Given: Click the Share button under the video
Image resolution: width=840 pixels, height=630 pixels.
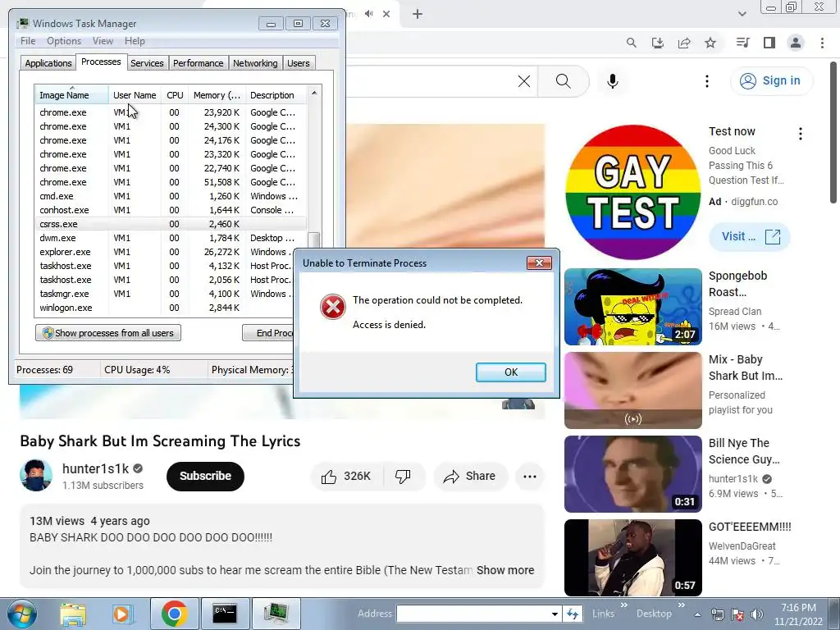Looking at the screenshot, I should [470, 477].
